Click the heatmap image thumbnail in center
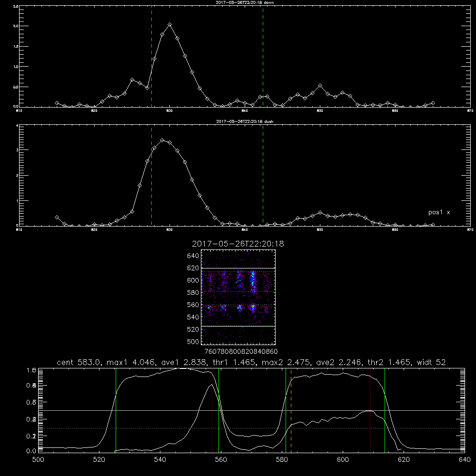This screenshot has height=476, width=476. tap(238, 297)
